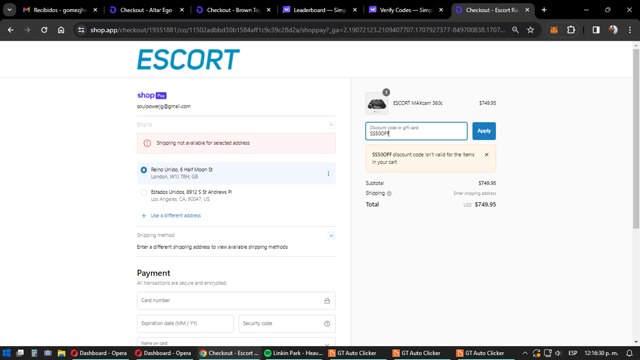Open File Explorer from the taskbar
The width and height of the screenshot is (640, 360).
click(62, 353)
